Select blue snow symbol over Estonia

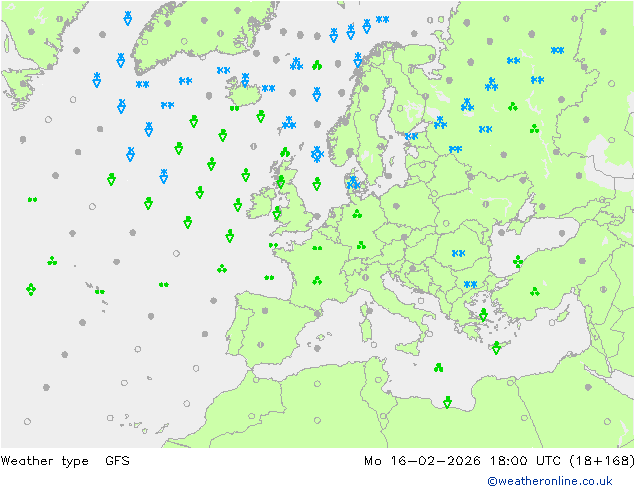tap(411, 136)
